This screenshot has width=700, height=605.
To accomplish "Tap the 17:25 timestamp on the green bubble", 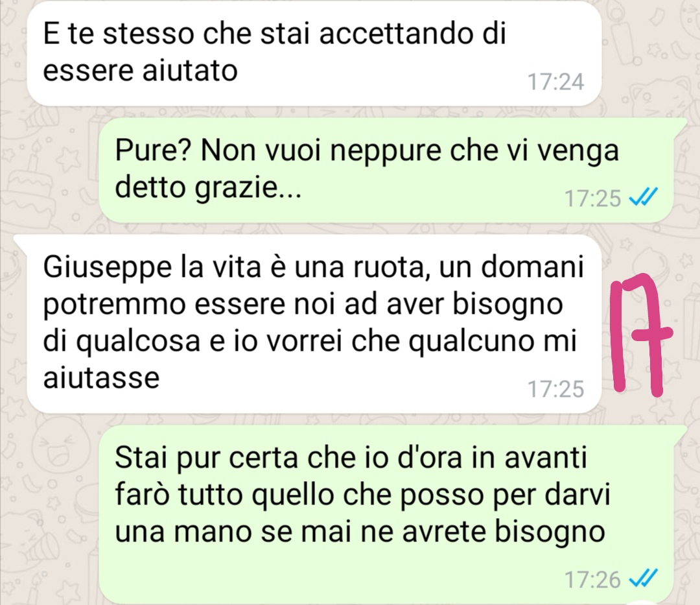I will pos(593,198).
